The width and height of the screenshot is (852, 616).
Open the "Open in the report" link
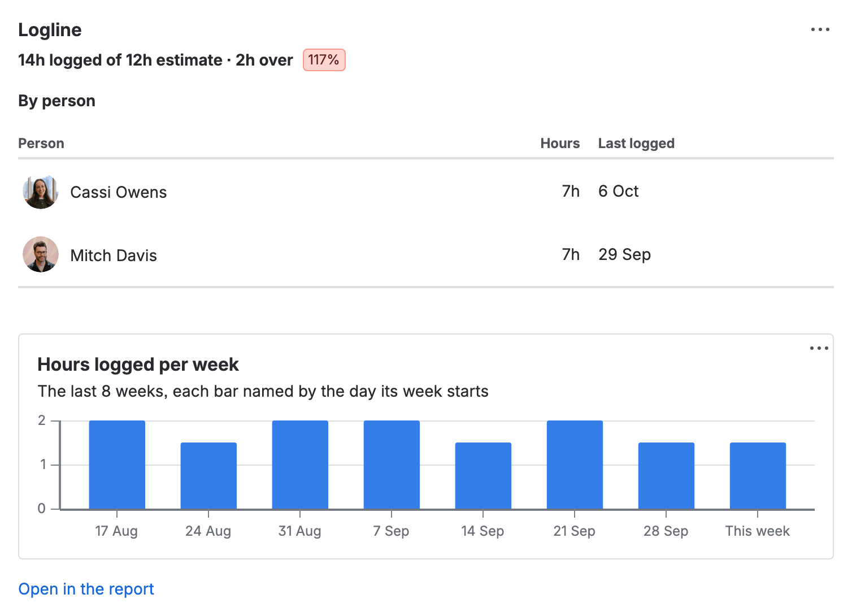click(86, 589)
